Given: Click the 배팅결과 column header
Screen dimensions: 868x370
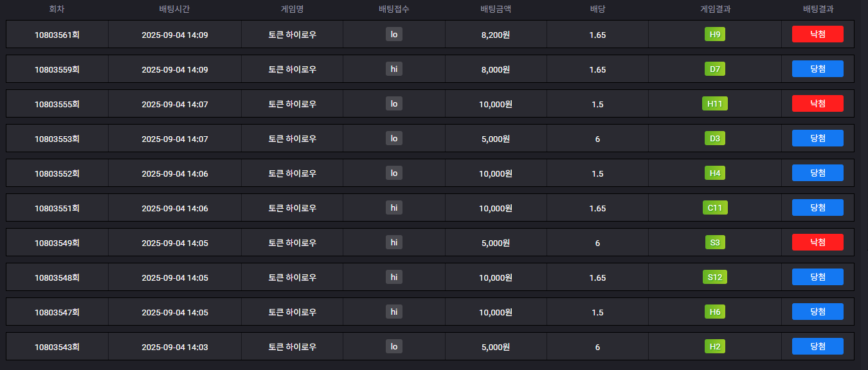Looking at the screenshot, I should click(x=818, y=9).
